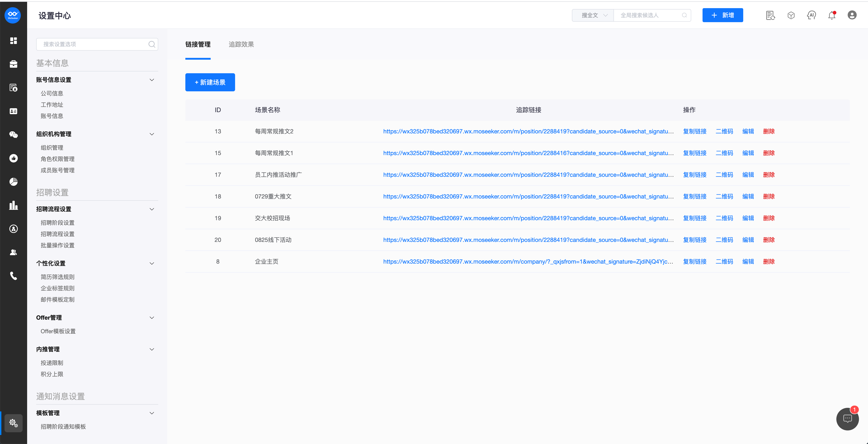Click the 追踪链接 column header
Image resolution: width=868 pixels, height=444 pixels.
[x=528, y=110]
